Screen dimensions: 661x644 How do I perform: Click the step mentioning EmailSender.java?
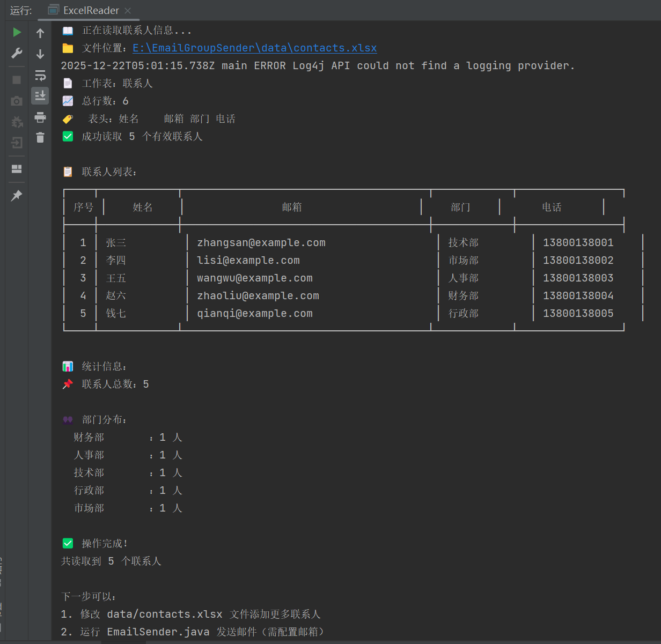pos(193,632)
